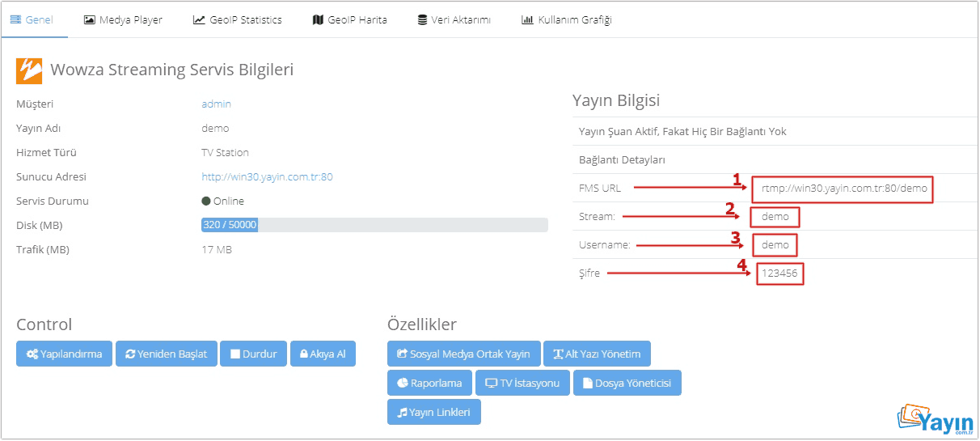Click the 17 MB traffic value
The image size is (980, 441).
[x=217, y=249]
